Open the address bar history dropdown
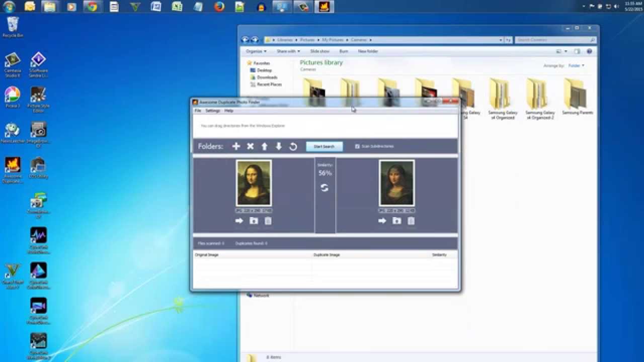This screenshot has height=362, width=644. [501, 40]
